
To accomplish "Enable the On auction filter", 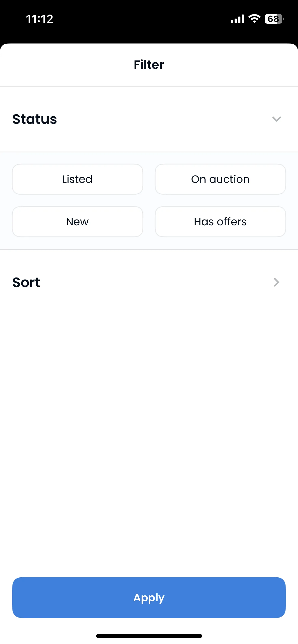I will pyautogui.click(x=220, y=179).
